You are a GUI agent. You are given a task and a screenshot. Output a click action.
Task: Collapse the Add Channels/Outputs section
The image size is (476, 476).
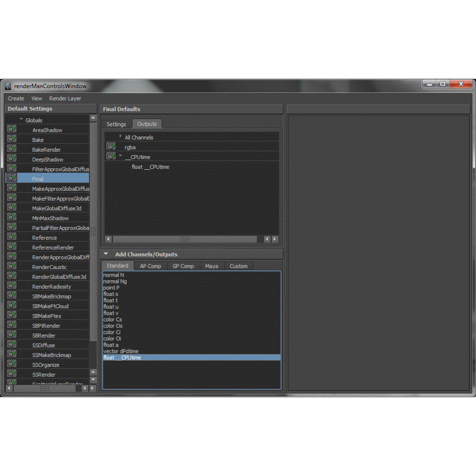tap(106, 254)
